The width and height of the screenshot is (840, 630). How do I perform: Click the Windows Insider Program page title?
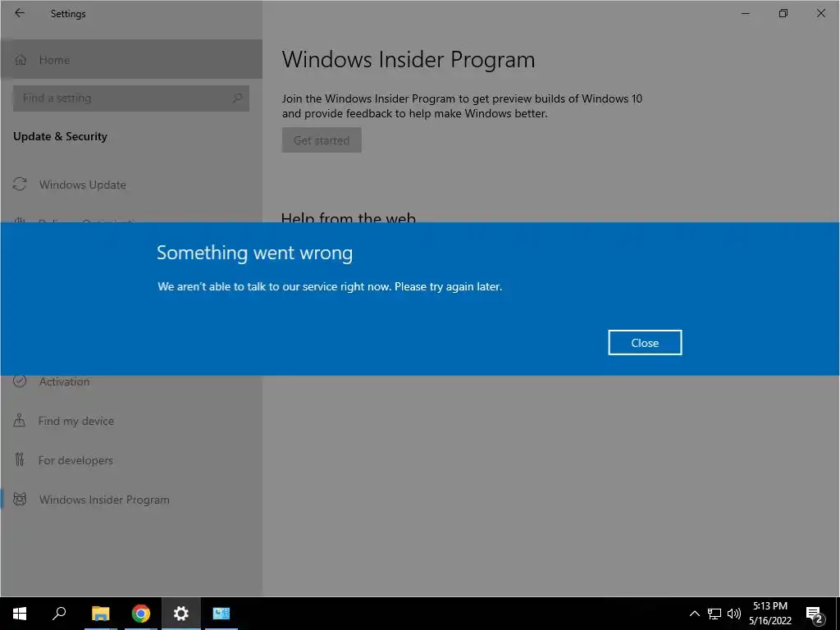[x=409, y=59]
